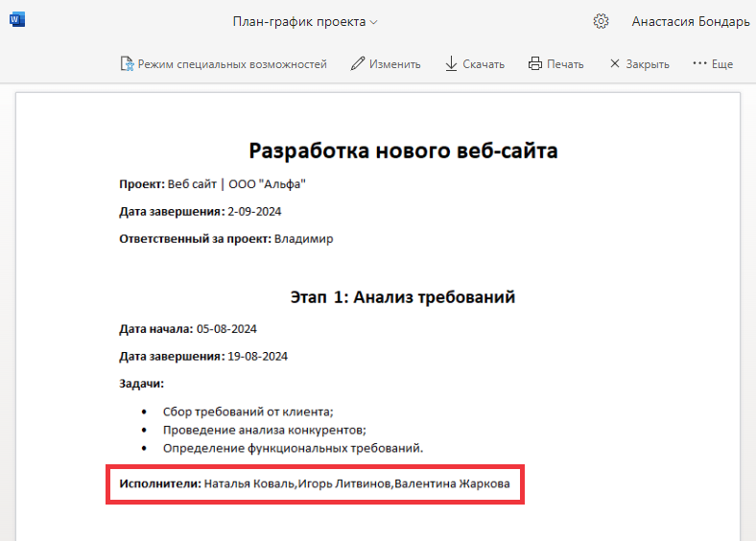This screenshot has width=756, height=541.
Task: Click the name Игорь Литвинов
Action: pos(344,483)
